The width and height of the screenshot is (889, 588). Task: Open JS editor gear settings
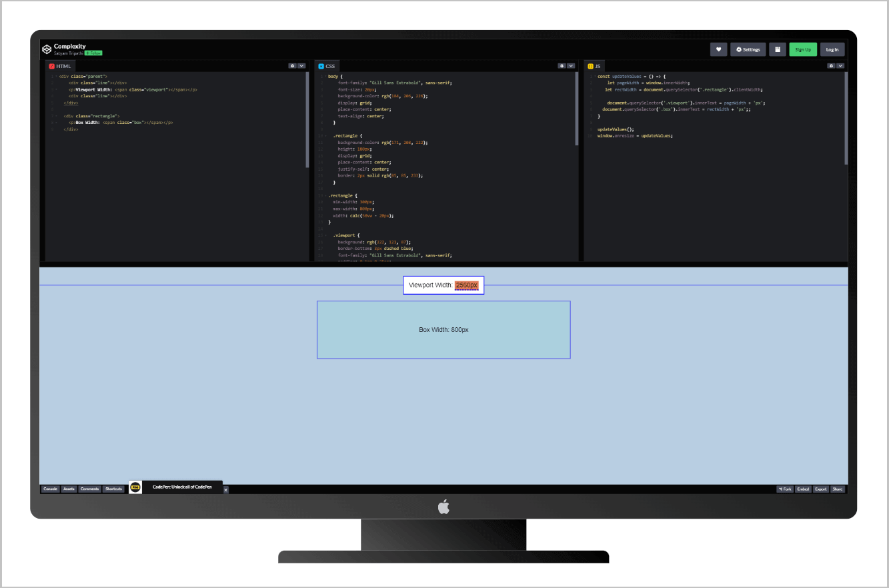pos(831,66)
